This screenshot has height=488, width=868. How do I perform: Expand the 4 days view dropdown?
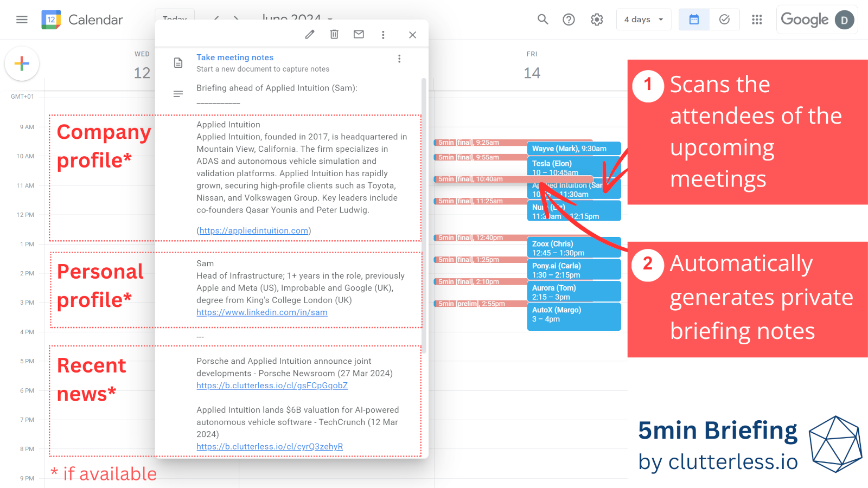(x=644, y=20)
